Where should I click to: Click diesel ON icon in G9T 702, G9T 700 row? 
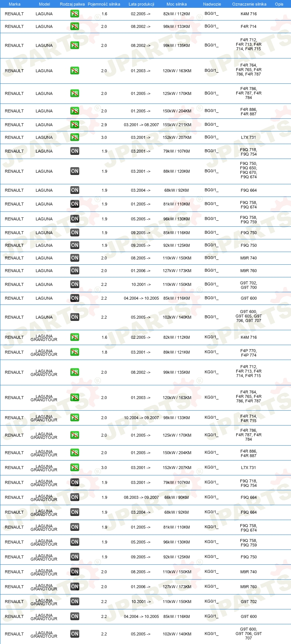coord(75,284)
